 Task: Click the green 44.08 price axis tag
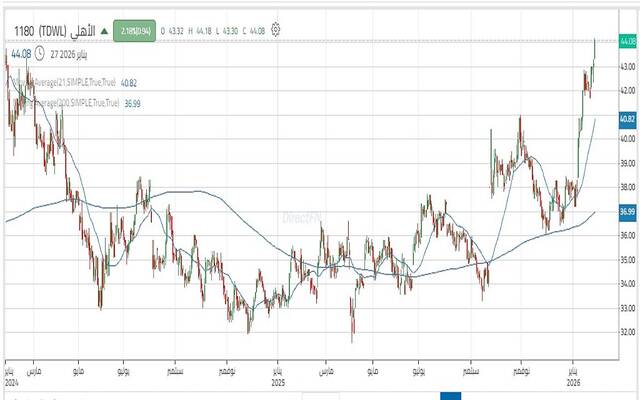point(627,41)
